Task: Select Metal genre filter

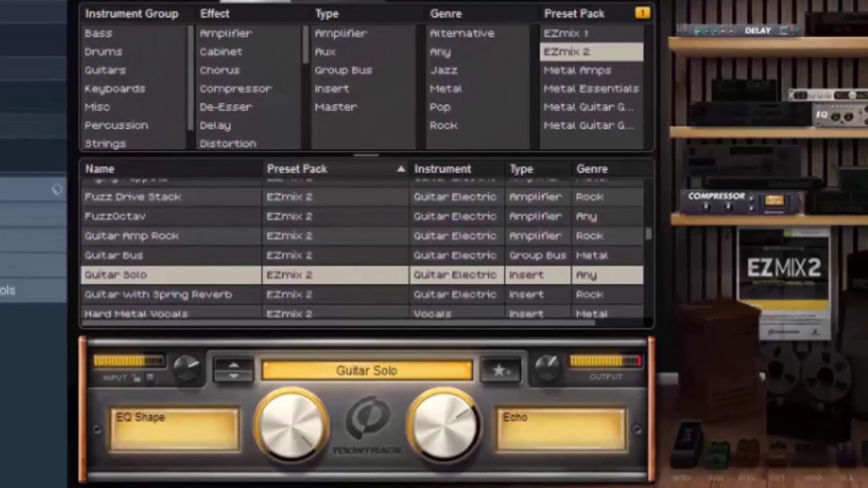Action: pyautogui.click(x=446, y=88)
